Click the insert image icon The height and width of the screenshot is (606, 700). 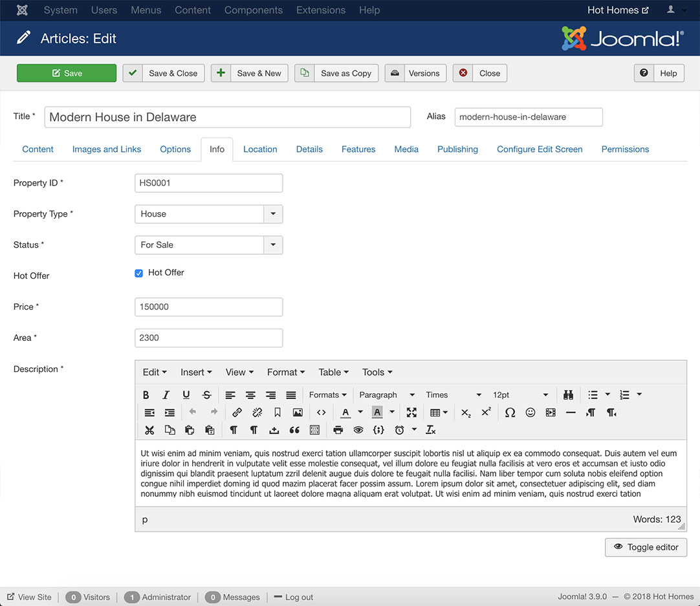click(x=298, y=413)
